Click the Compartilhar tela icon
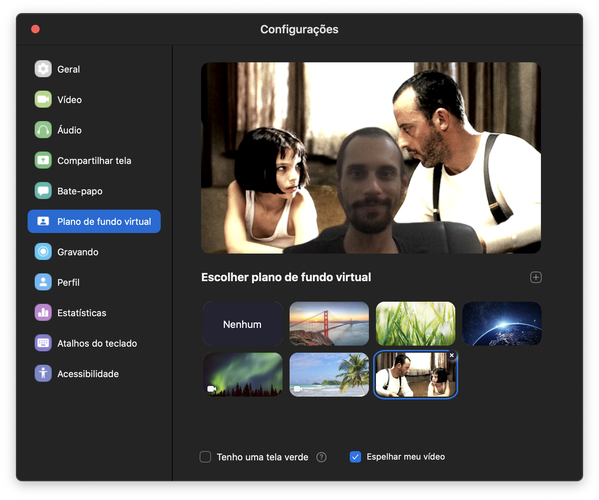The width and height of the screenshot is (599, 500). click(x=43, y=160)
